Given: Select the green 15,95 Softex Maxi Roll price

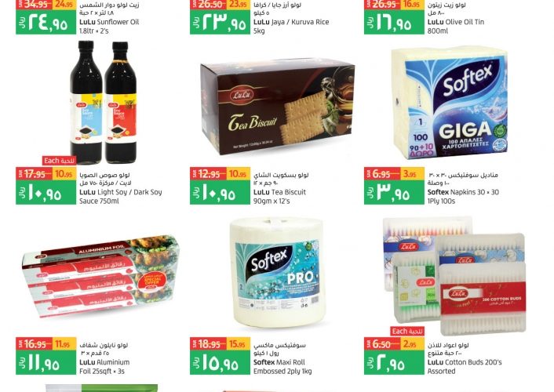Looking at the screenshot, I should click(221, 362).
